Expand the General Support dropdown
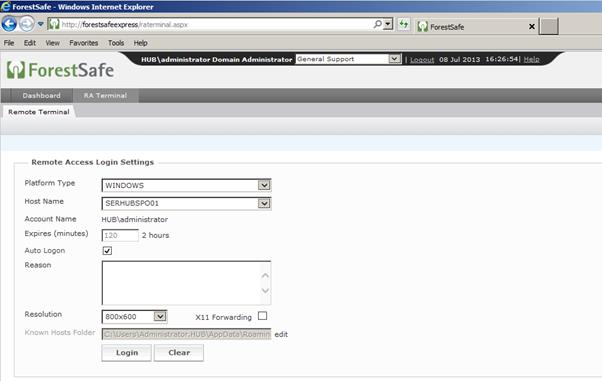Screen dimensions: 602x381 394,59
